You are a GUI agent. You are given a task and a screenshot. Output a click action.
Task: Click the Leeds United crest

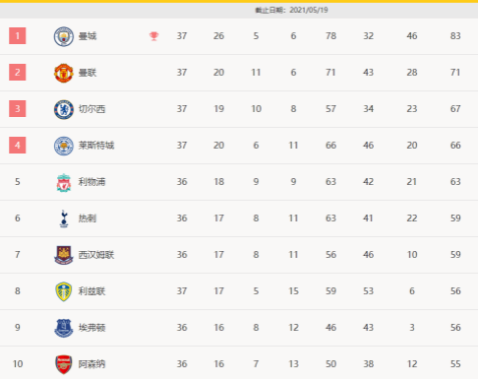point(63,291)
